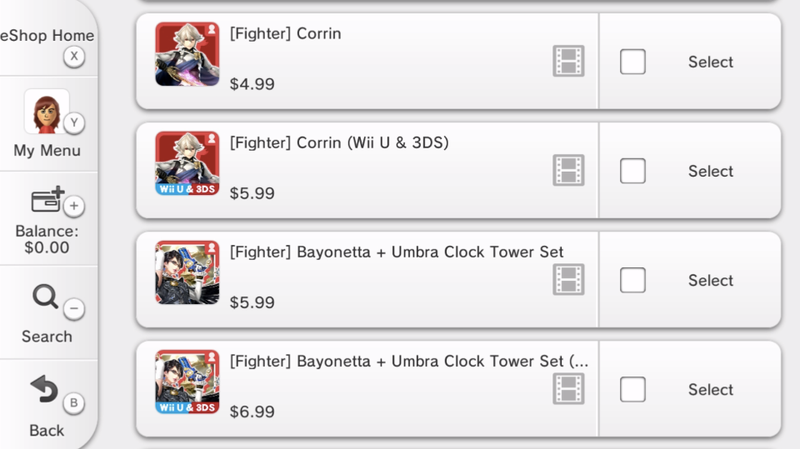This screenshot has height=449, width=800.
Task: Open Corrin fighter thumbnail image
Action: click(187, 54)
